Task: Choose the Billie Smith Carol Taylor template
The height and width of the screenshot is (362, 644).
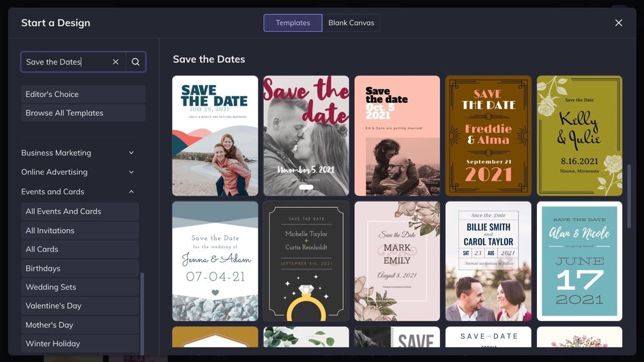Action: tap(488, 261)
